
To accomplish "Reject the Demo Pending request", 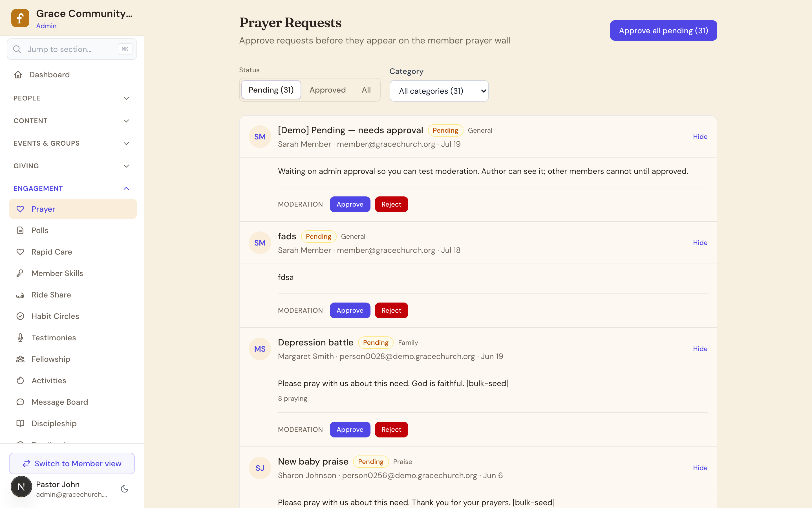I will pos(391,204).
